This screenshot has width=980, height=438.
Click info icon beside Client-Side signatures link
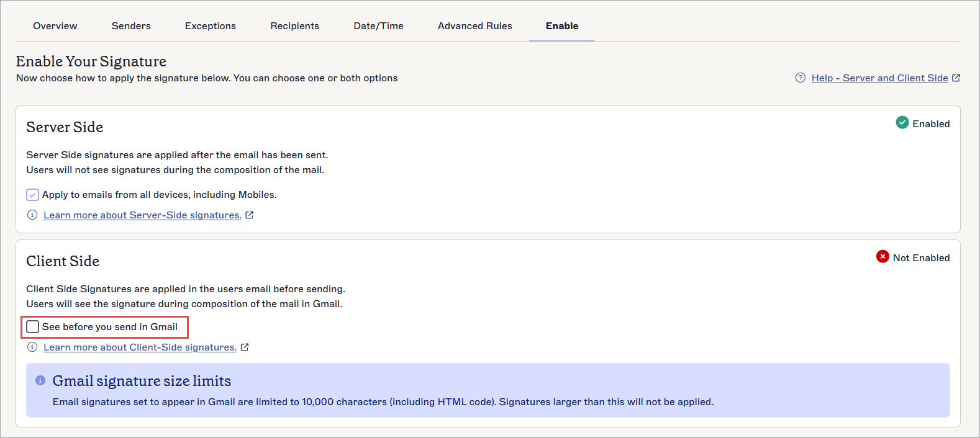[32, 347]
